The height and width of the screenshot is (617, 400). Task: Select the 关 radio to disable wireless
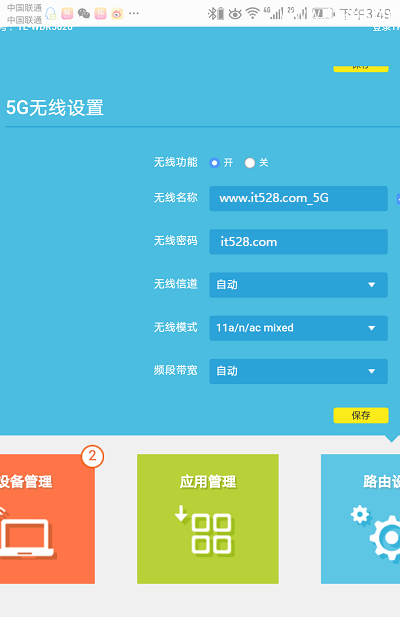pyautogui.click(x=250, y=163)
